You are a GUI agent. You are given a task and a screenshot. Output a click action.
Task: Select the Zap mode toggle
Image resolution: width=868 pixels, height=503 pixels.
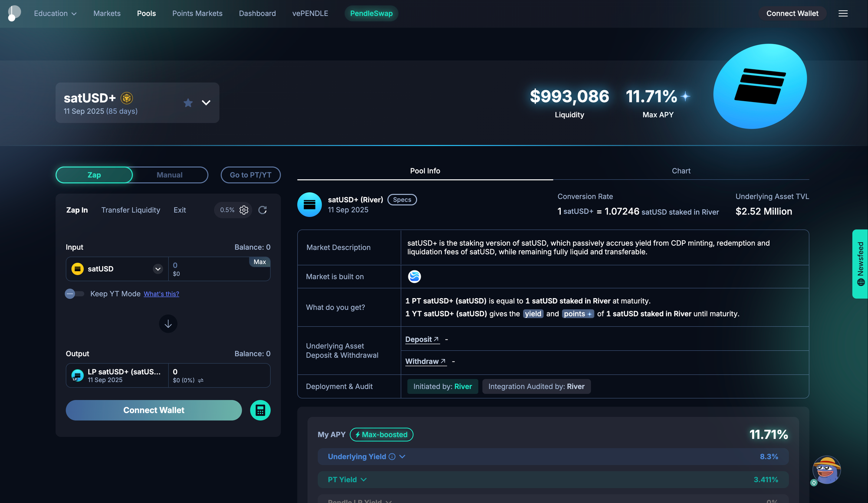pyautogui.click(x=94, y=175)
